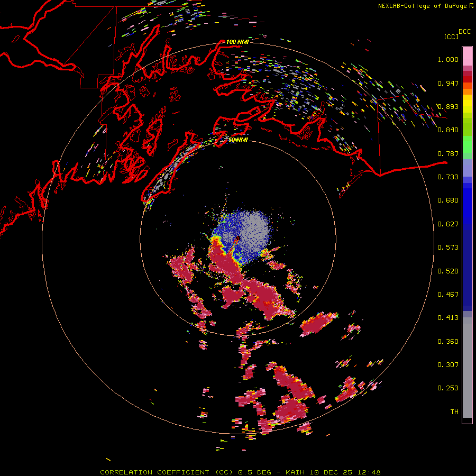This screenshot has width=476, height=476.
Task: Select the 1.000 scale value
Action: click(448, 59)
